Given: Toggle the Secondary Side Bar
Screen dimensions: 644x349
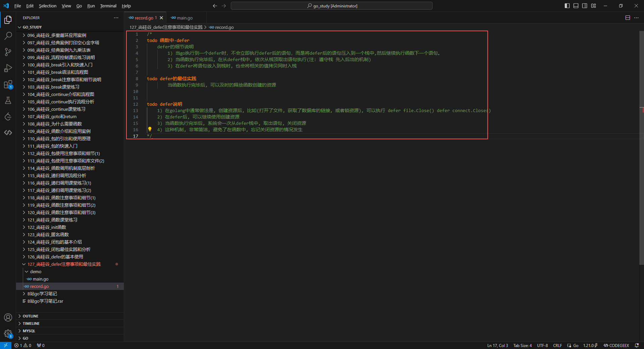Looking at the screenshot, I should pos(585,6).
